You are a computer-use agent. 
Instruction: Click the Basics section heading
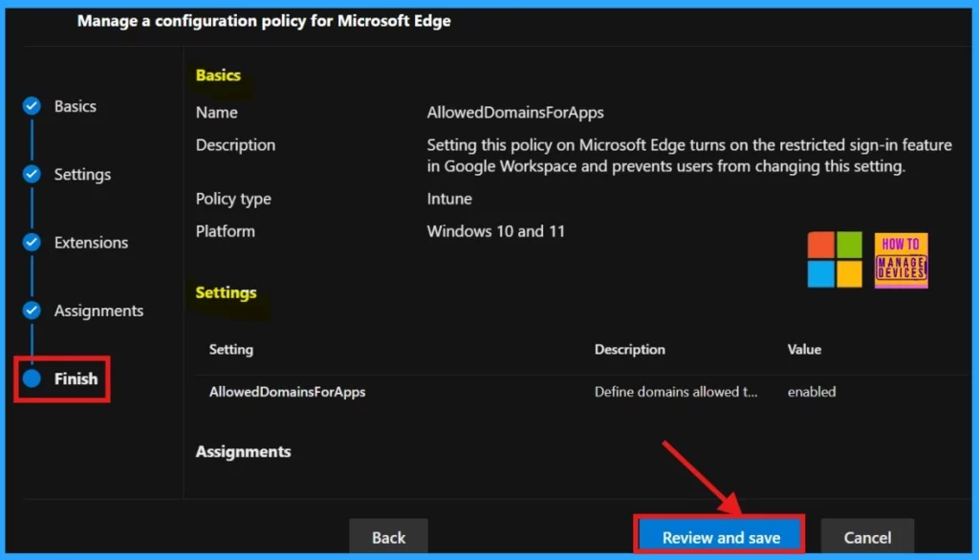pos(218,75)
